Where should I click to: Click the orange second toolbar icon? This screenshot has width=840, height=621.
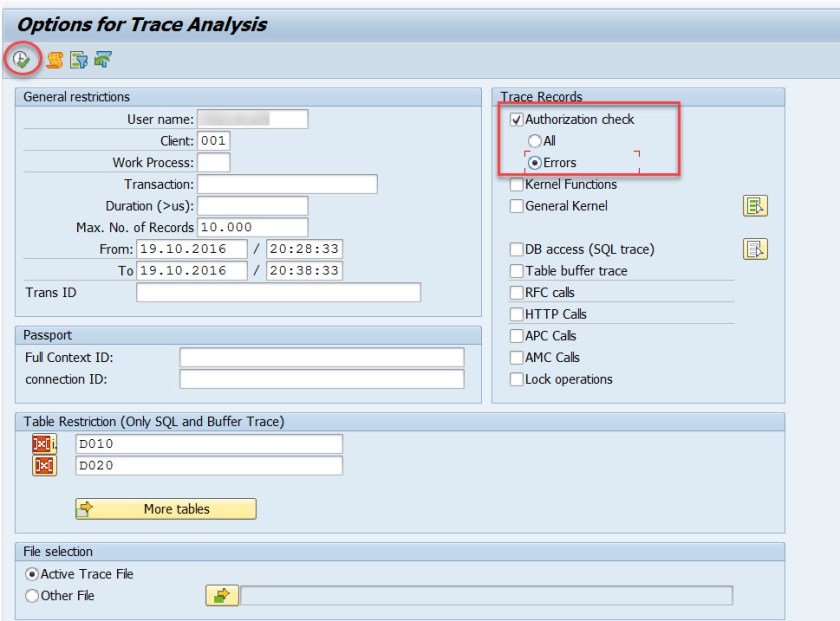tap(55, 59)
